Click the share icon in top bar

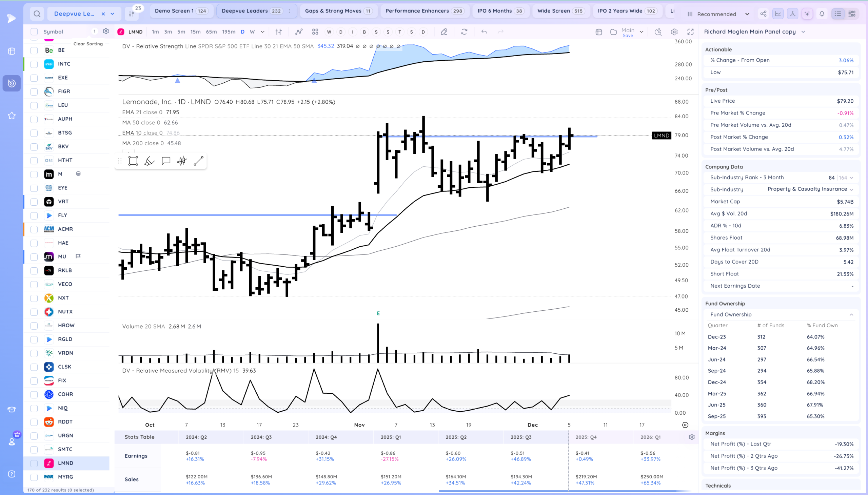point(763,14)
